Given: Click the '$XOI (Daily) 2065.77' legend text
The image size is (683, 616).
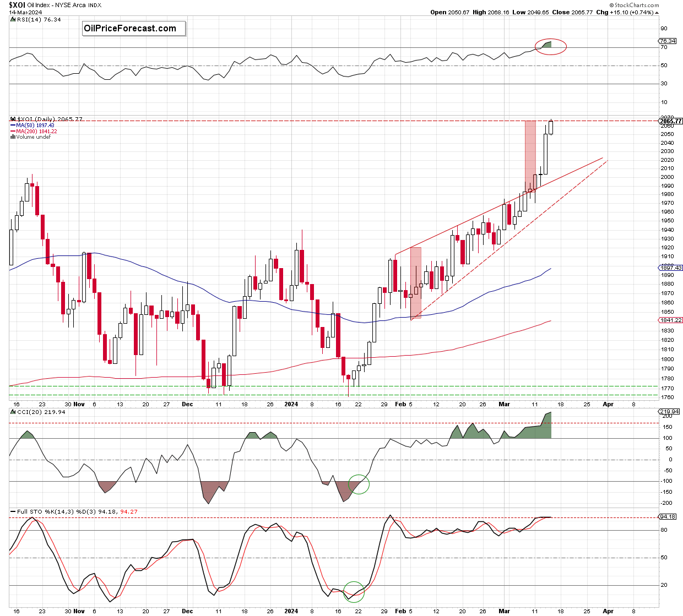Looking at the screenshot, I should [x=50, y=119].
